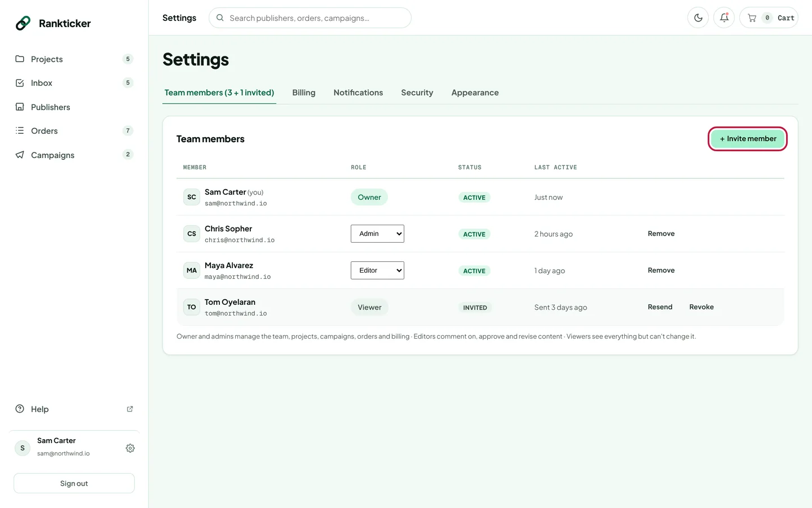Click the Invite member button

[x=748, y=139]
